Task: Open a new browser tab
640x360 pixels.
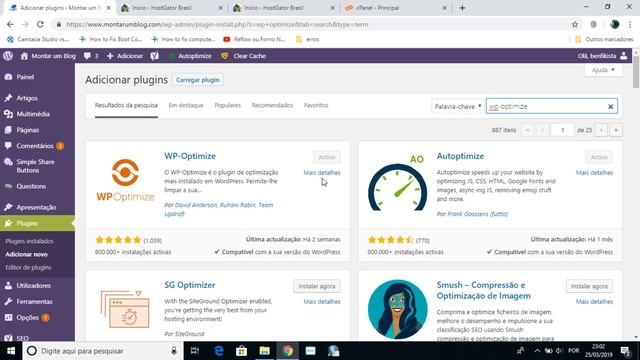Action: [462, 8]
